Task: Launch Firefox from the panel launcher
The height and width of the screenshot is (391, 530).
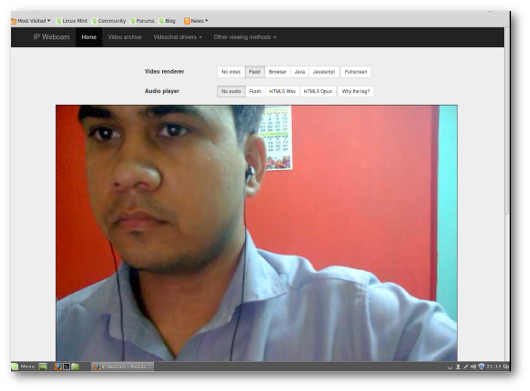Action: [58, 366]
